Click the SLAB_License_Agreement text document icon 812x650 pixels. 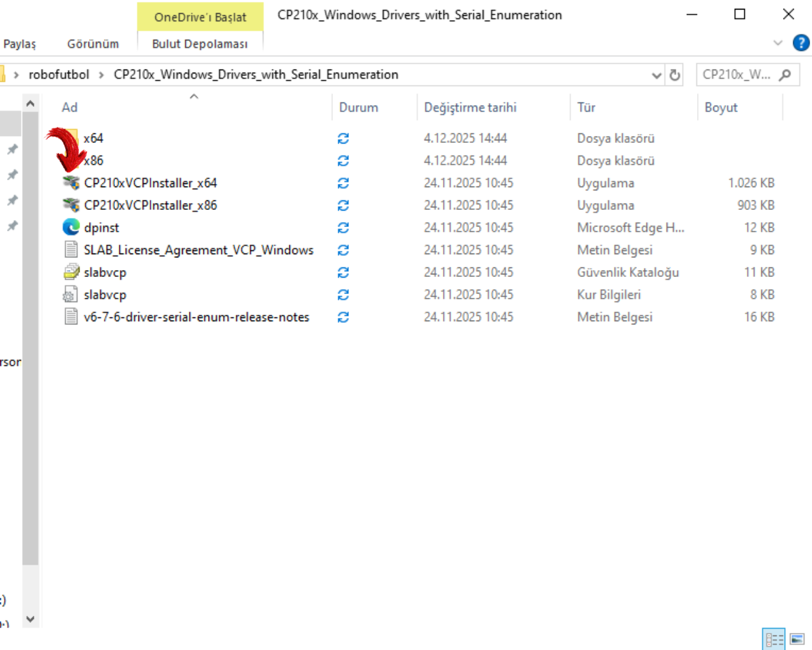point(71,250)
